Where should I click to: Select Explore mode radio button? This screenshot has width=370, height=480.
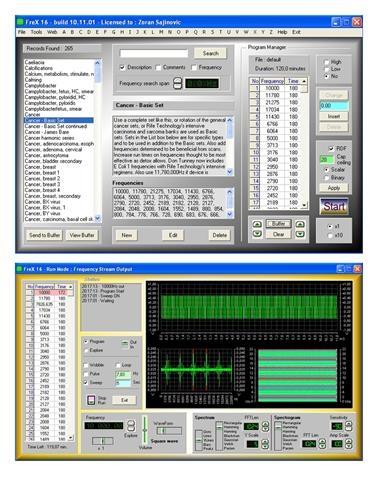point(86,351)
